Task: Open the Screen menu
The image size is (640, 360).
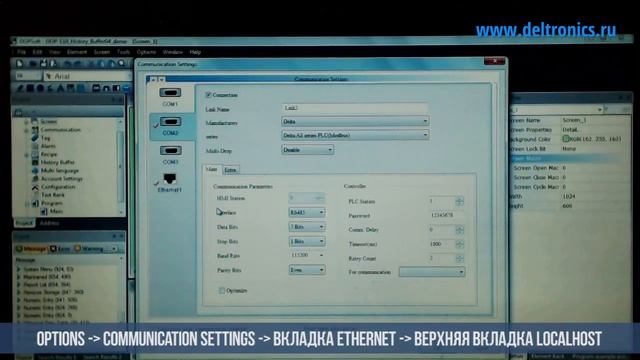Action: click(x=102, y=52)
